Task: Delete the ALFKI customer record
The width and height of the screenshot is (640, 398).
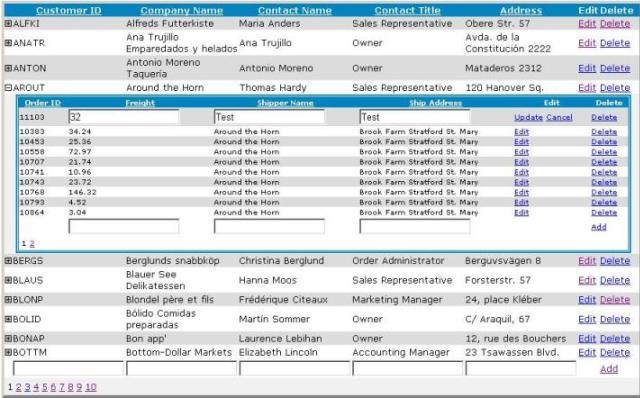Action: click(615, 24)
